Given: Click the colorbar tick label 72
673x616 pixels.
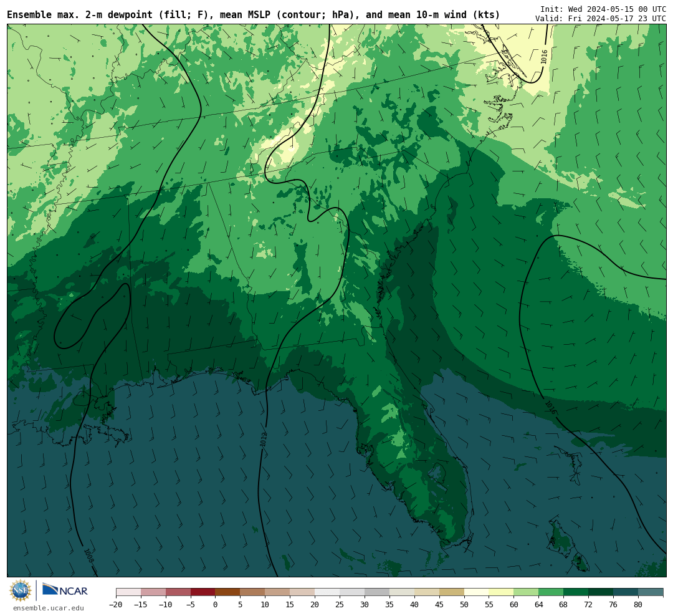Looking at the screenshot, I should click(588, 604).
